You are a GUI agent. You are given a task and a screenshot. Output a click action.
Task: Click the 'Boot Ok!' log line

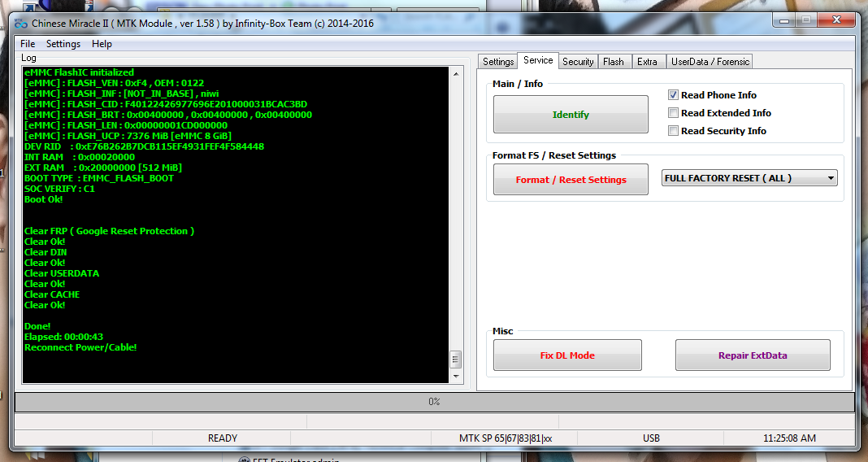pyautogui.click(x=43, y=199)
